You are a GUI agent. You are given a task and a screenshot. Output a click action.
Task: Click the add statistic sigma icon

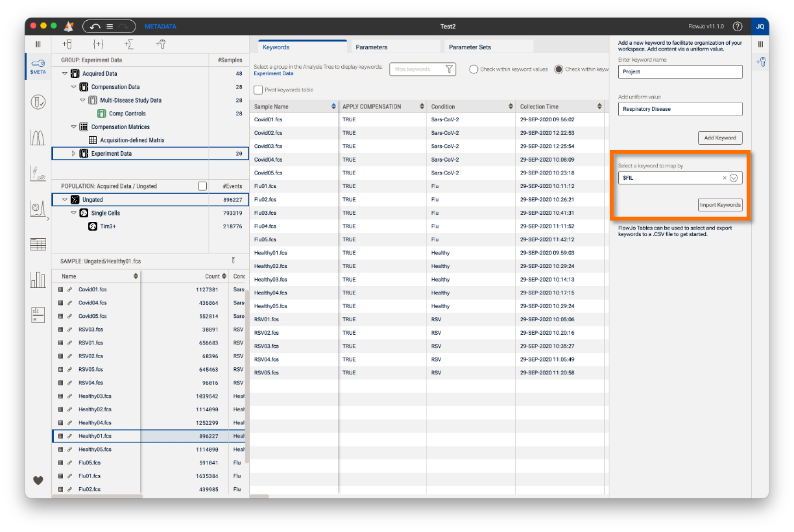coord(129,44)
